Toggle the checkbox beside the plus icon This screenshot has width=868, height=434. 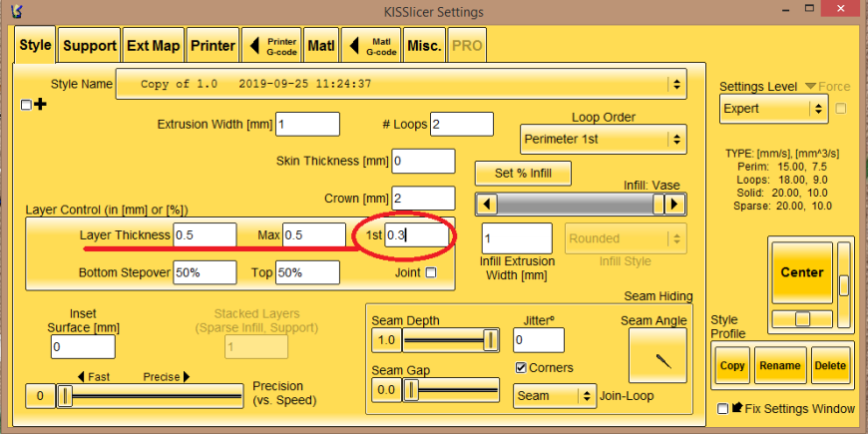tap(26, 105)
